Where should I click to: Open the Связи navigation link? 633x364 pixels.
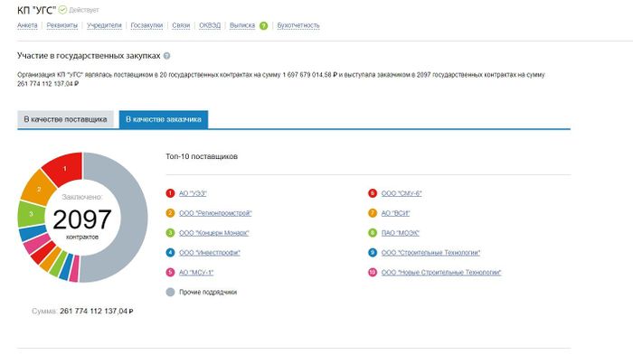coord(181,25)
